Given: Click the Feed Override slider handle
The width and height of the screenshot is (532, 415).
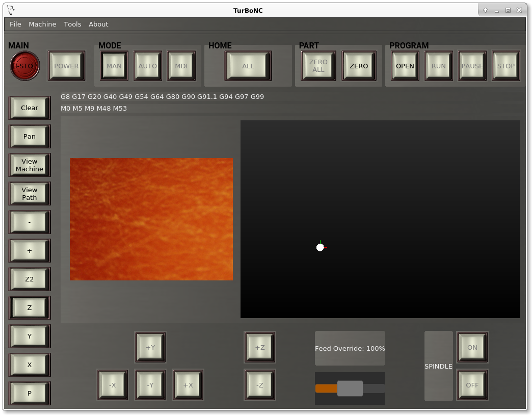Looking at the screenshot, I should coord(350,388).
